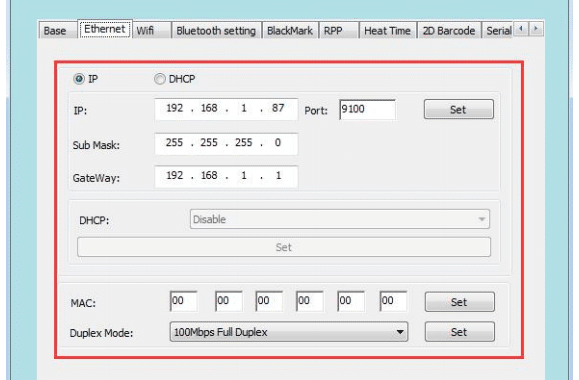Open the Heat Time tab

[x=388, y=31]
